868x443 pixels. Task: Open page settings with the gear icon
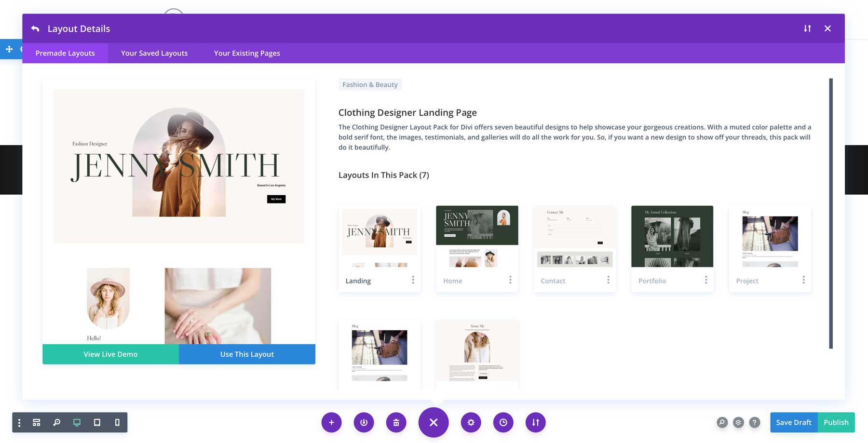point(471,422)
